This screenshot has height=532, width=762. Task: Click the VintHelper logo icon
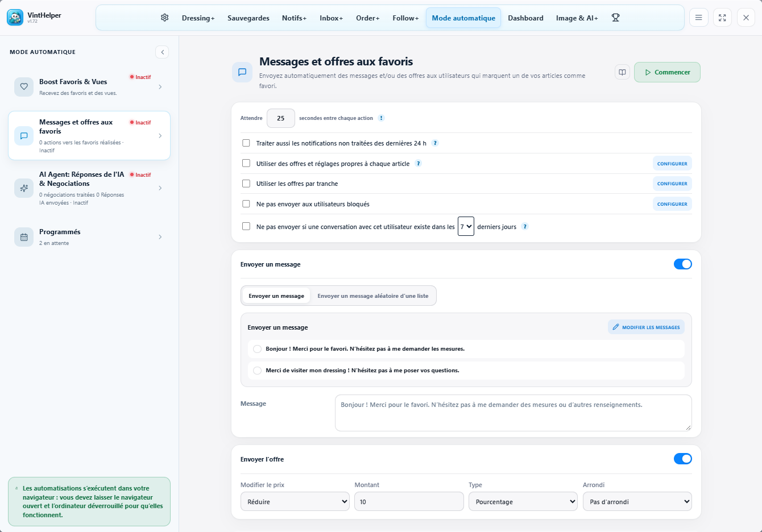[15, 18]
